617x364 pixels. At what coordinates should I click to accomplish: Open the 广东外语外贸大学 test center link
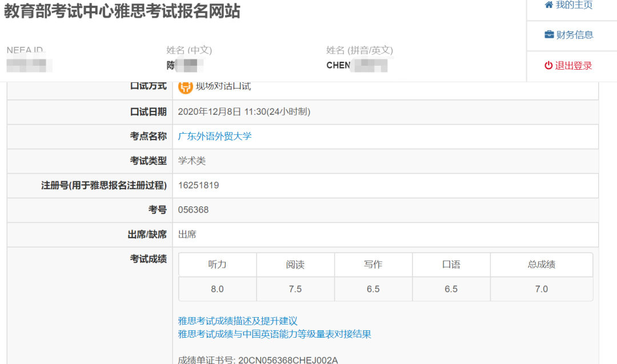pos(215,136)
